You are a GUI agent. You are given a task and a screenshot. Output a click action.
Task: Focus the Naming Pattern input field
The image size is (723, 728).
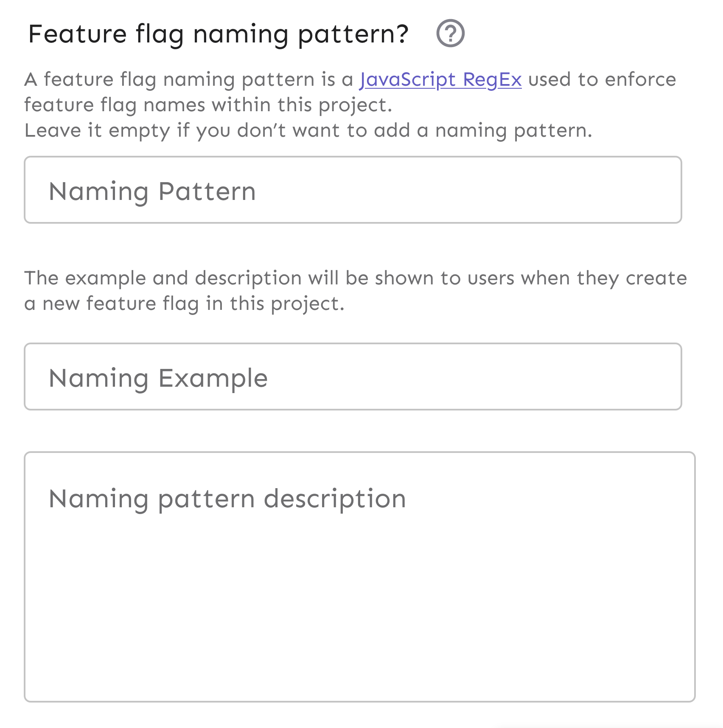coord(353,190)
